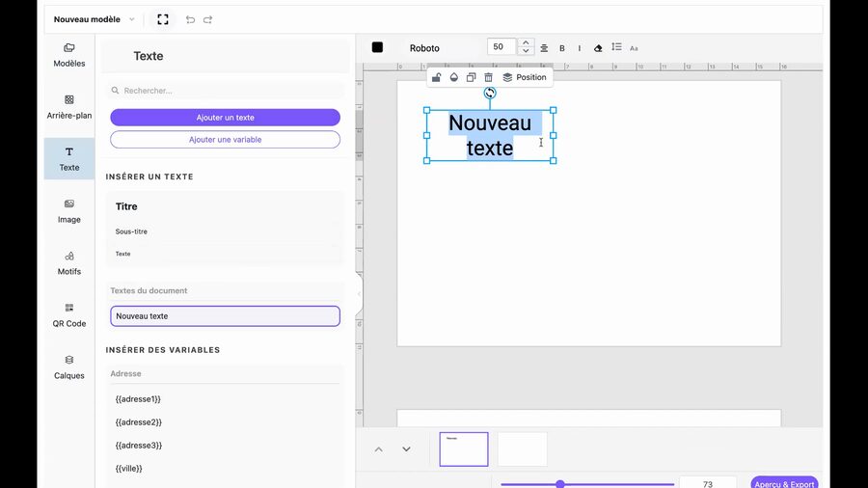Open the Position menu
Viewport: 868px width, 488px height.
525,77
